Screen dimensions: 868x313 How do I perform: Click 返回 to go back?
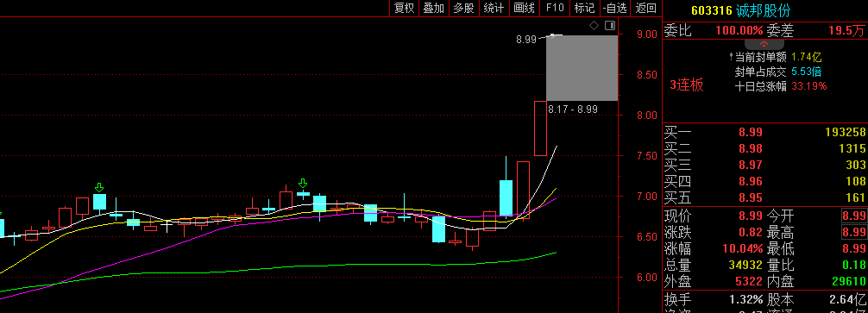pyautogui.click(x=646, y=8)
